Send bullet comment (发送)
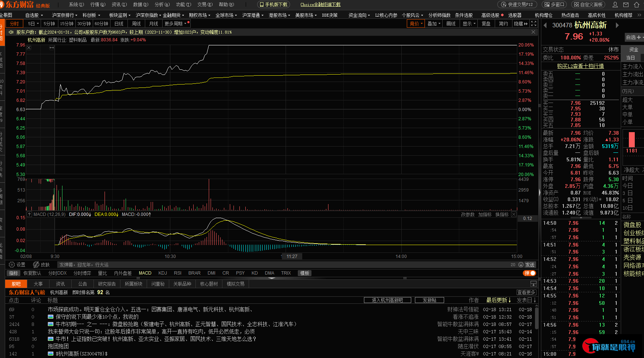 point(530,265)
